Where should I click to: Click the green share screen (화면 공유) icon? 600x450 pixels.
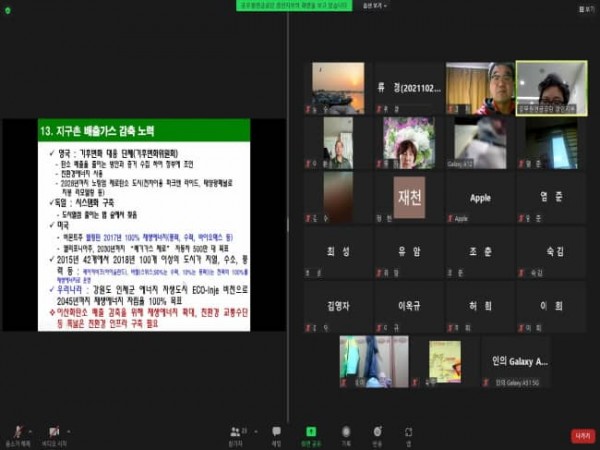coord(311,432)
